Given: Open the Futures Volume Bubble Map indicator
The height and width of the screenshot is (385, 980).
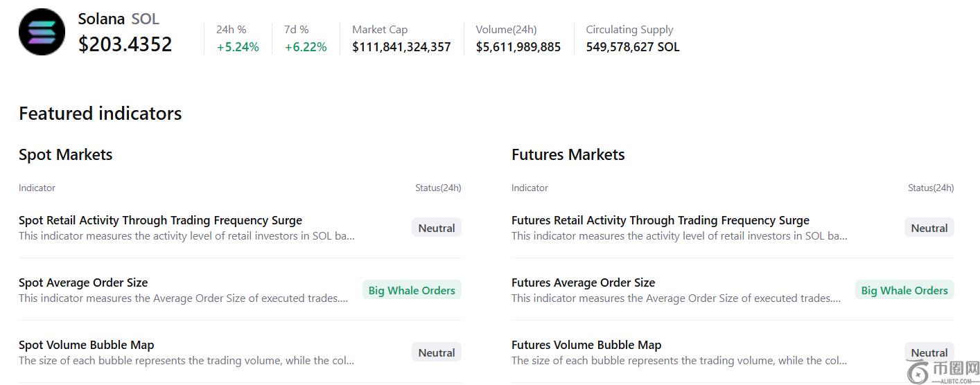Looking at the screenshot, I should tap(586, 345).
